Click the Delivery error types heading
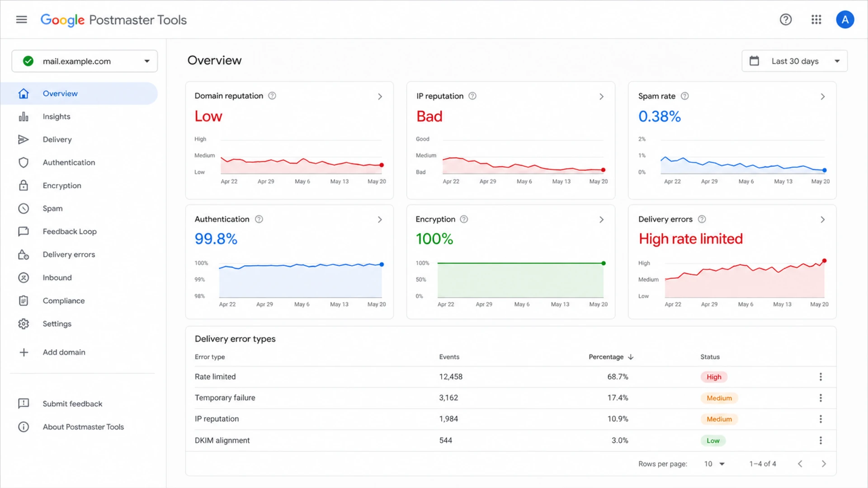 235,339
